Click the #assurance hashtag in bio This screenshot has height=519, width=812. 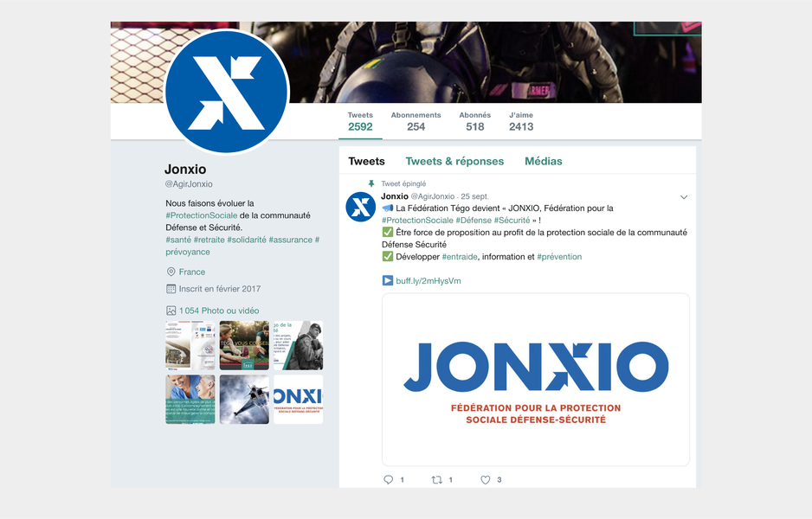point(291,240)
